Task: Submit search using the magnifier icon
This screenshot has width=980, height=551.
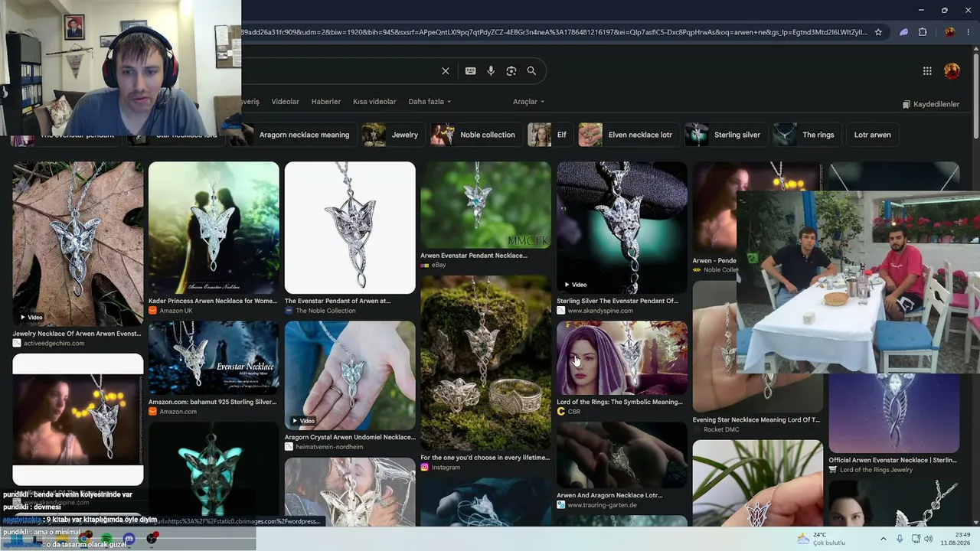Action: click(x=531, y=71)
